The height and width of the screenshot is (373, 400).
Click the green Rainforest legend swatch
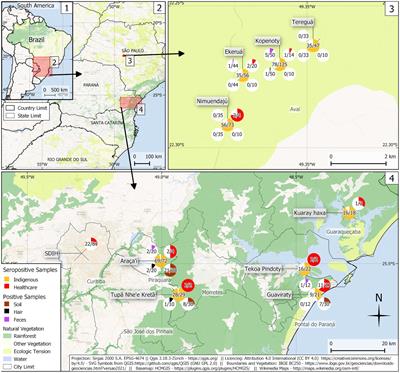(x=6, y=336)
